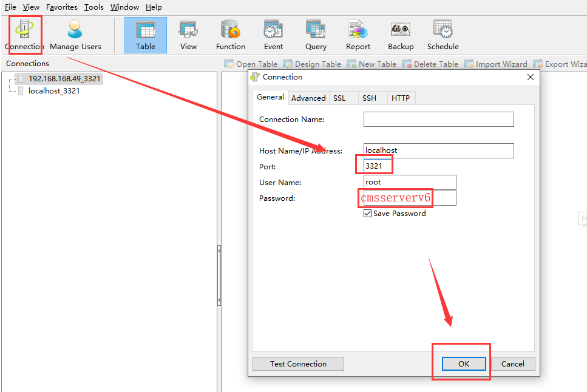
Task: Close the Connection dialog
Action: pyautogui.click(x=530, y=77)
